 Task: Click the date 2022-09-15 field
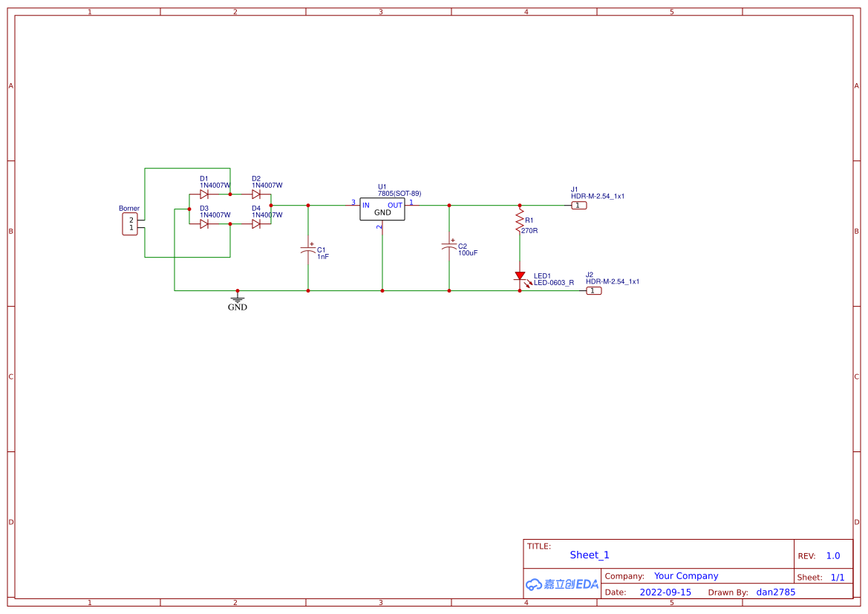point(665,592)
